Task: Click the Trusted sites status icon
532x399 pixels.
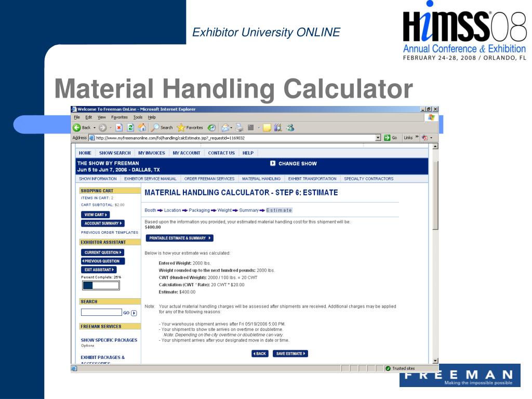Action: pos(388,368)
